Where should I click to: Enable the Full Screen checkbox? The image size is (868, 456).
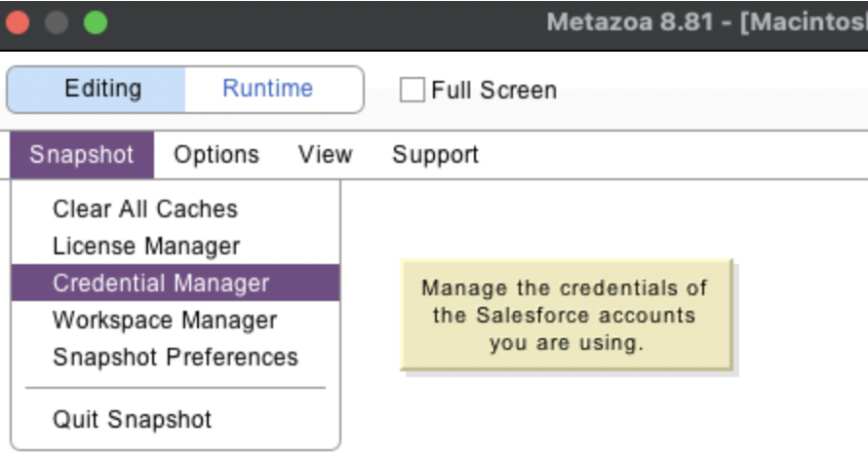tap(413, 91)
